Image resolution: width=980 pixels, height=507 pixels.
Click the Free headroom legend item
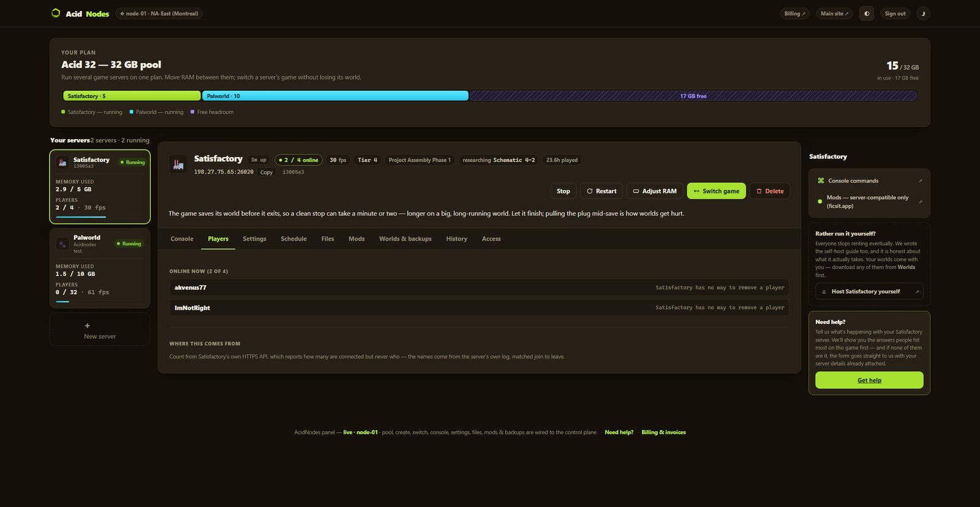pyautogui.click(x=212, y=112)
